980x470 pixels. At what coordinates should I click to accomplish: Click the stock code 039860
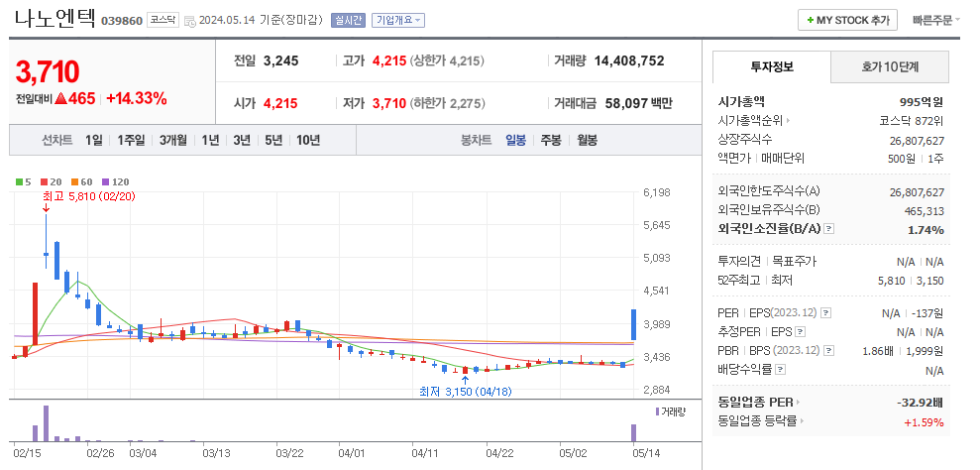[x=121, y=21]
